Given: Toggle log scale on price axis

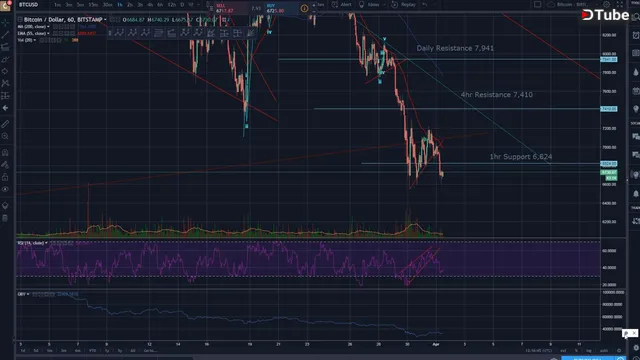Looking at the screenshot, I should coord(589,351).
